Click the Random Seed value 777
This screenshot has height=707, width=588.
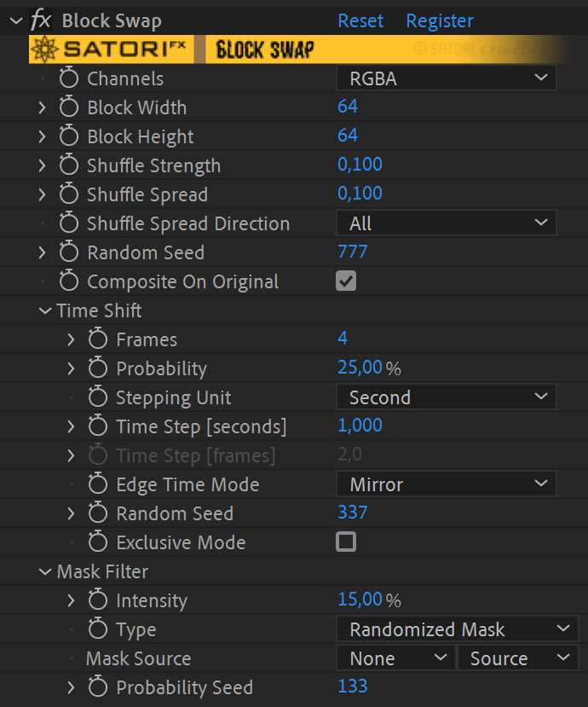[x=353, y=251]
